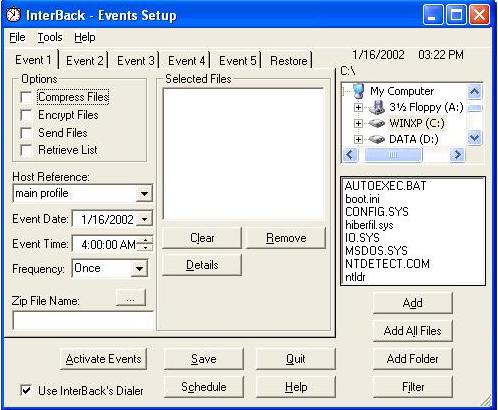Image resolution: width=498 pixels, height=410 pixels.
Task: Click the Add All Files button
Action: click(413, 331)
